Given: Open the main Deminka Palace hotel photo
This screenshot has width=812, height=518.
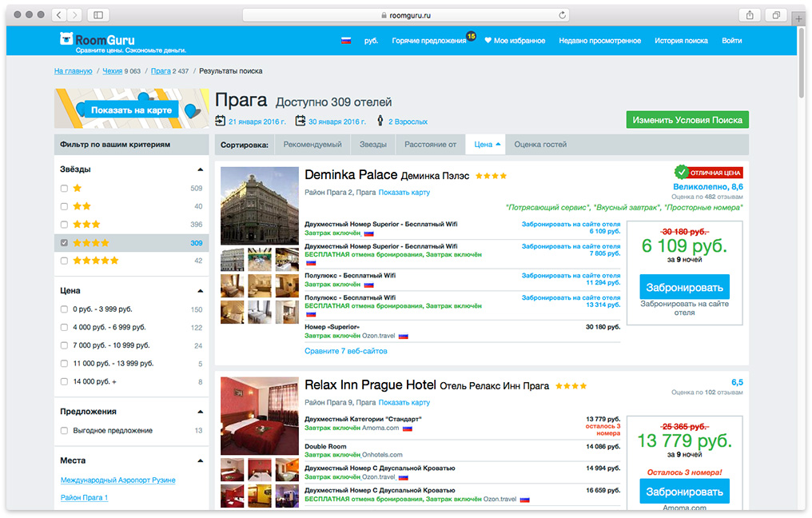Looking at the screenshot, I should (x=259, y=205).
